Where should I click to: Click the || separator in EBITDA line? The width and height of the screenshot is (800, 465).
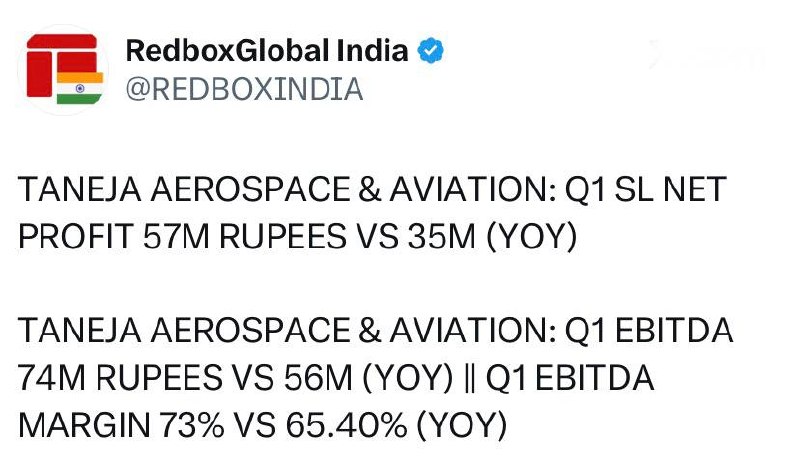tap(469, 379)
